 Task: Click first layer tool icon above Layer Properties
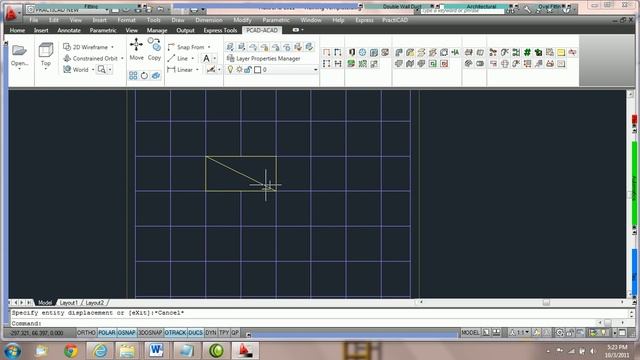coord(230,47)
